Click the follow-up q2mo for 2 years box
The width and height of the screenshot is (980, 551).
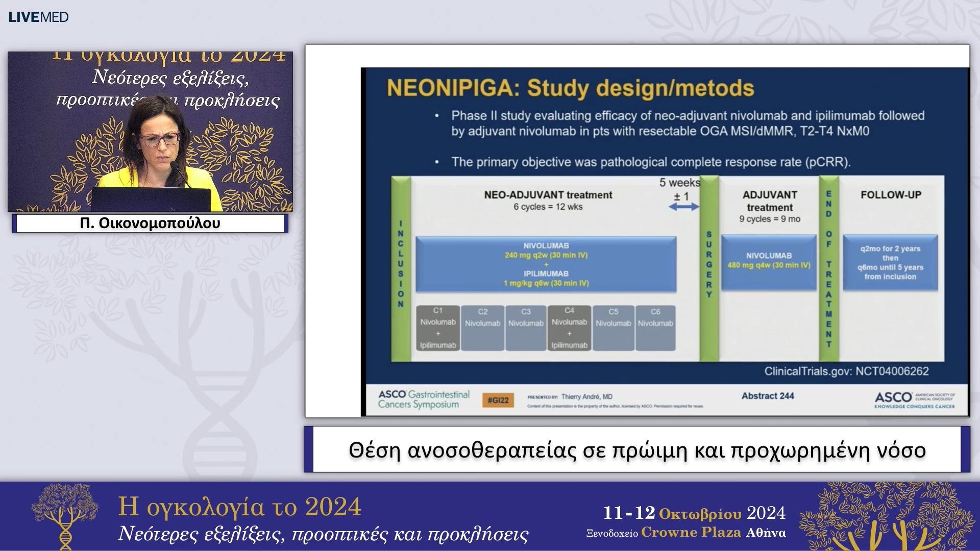tap(890, 262)
